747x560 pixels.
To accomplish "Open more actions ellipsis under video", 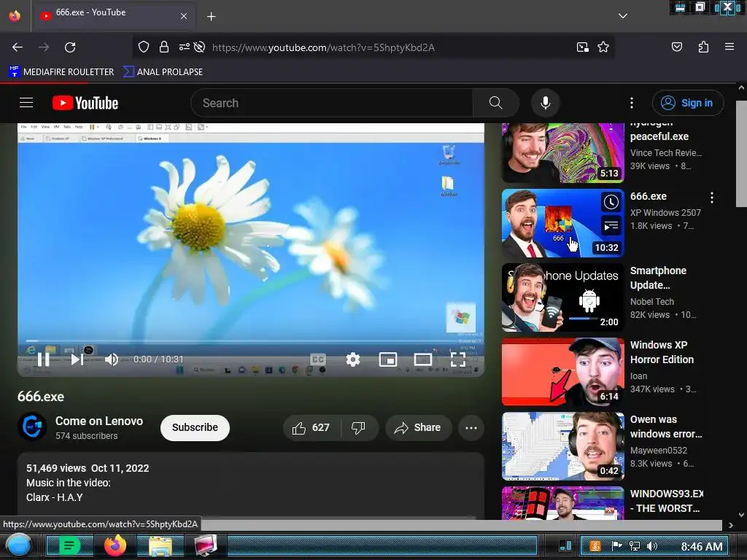I will (471, 427).
